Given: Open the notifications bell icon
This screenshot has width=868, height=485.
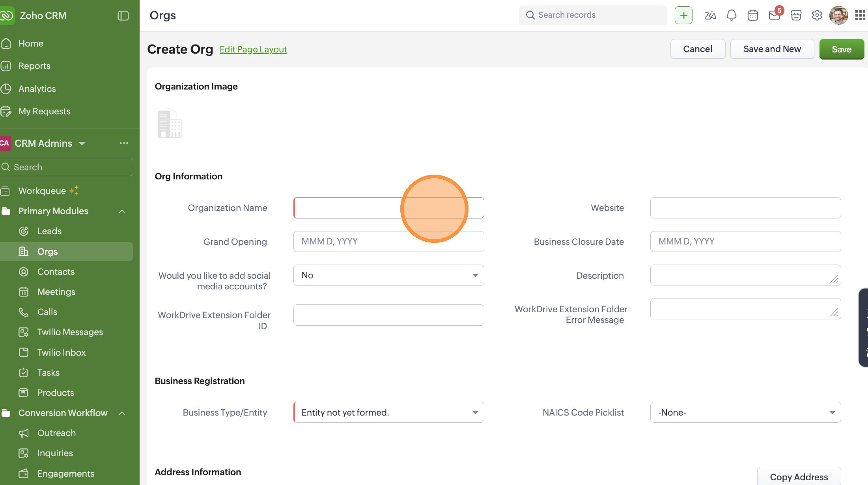Looking at the screenshot, I should click(x=731, y=15).
